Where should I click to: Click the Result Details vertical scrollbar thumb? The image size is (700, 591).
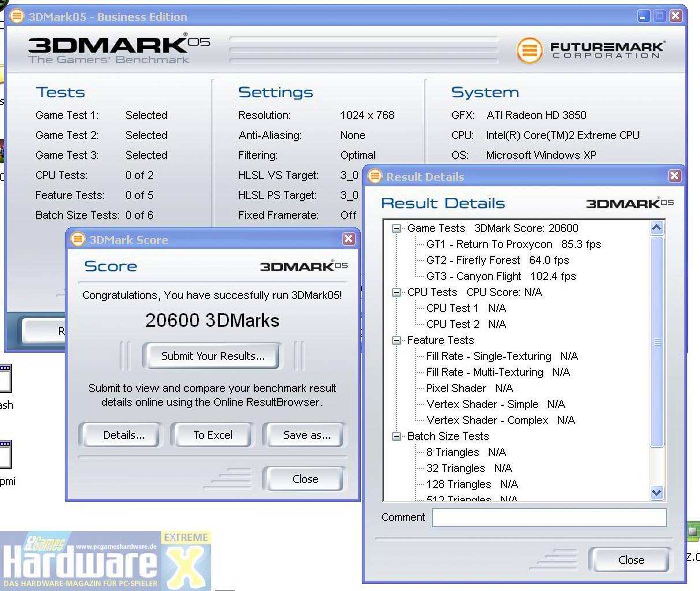[x=657, y=341]
